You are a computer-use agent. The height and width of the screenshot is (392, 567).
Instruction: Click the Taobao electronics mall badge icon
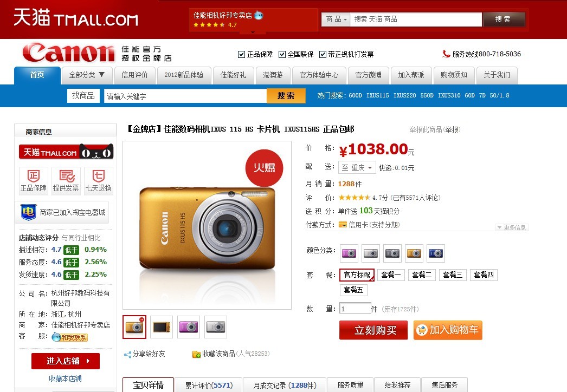(x=28, y=212)
